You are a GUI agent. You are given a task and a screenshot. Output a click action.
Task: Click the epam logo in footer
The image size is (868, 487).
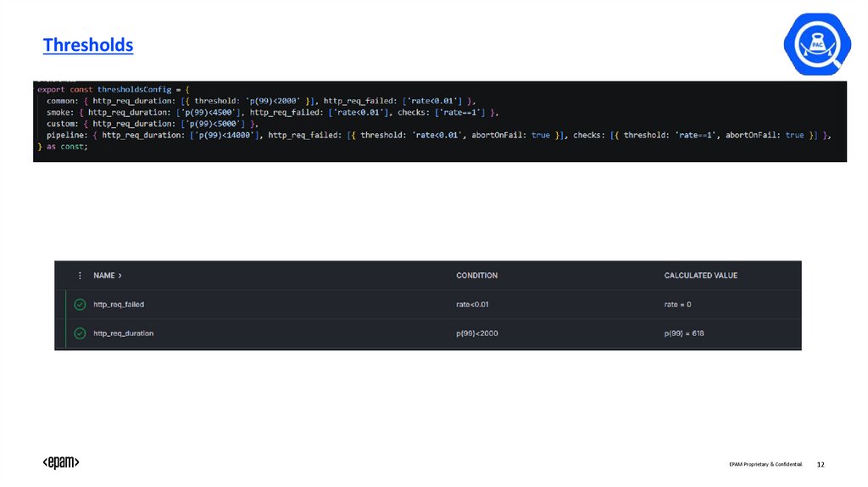point(61,462)
